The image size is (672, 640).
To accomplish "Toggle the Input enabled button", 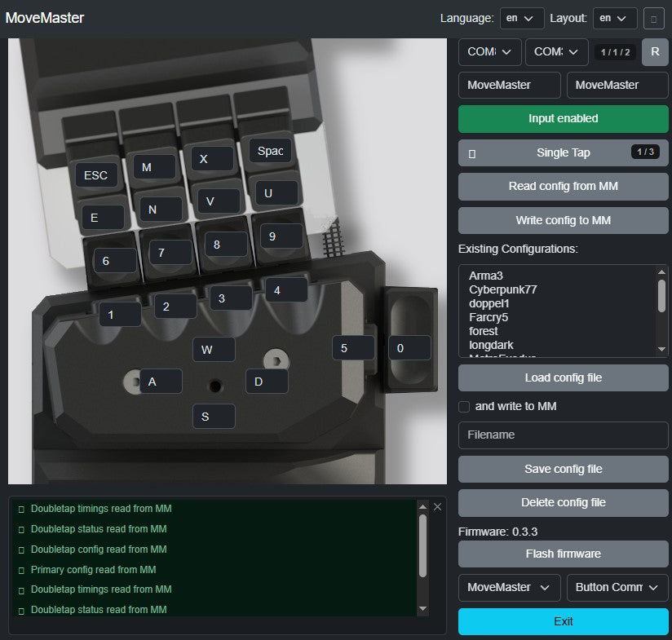I will coord(564,119).
